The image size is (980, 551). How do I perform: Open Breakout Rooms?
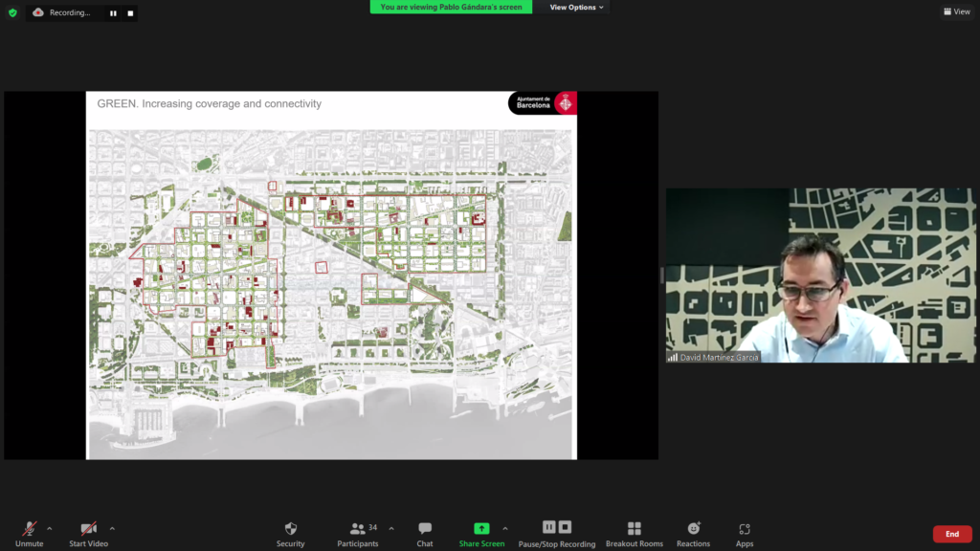634,529
